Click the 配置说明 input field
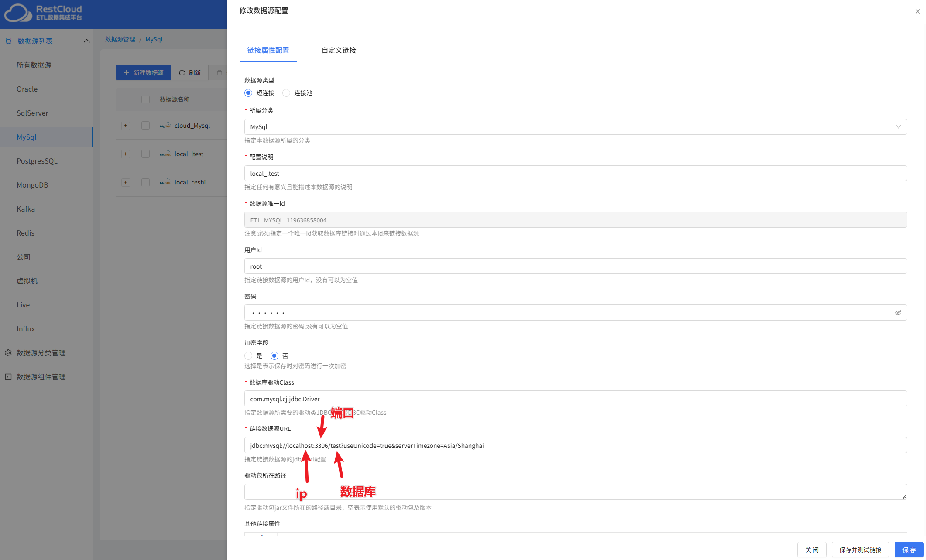 [x=576, y=173]
